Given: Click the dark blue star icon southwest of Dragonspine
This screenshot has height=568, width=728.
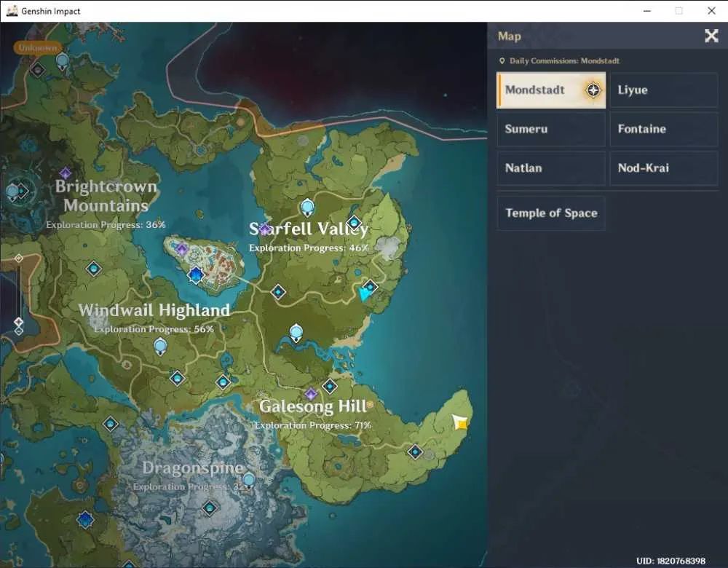Looking at the screenshot, I should (x=85, y=519).
